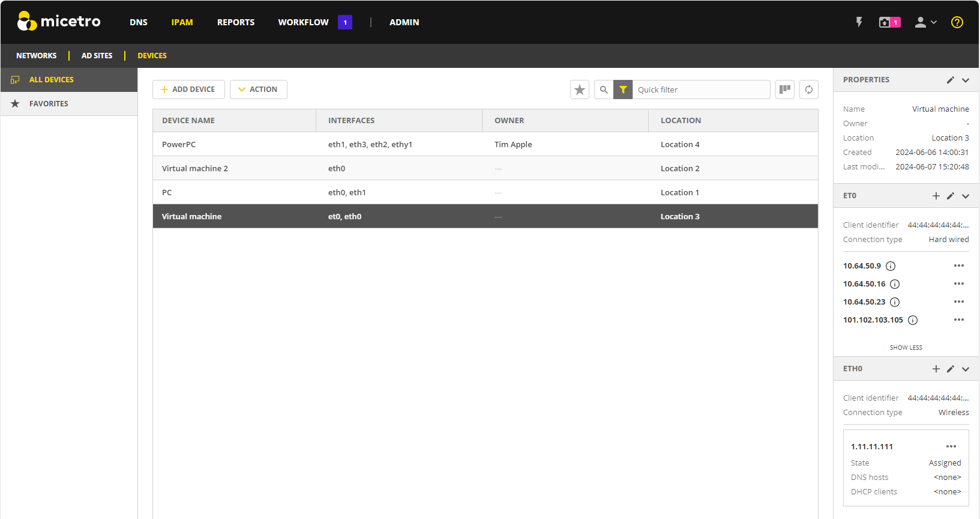Screen dimensions: 980x519
Task: Show info for IP 10.64.50.9
Action: click(891, 266)
